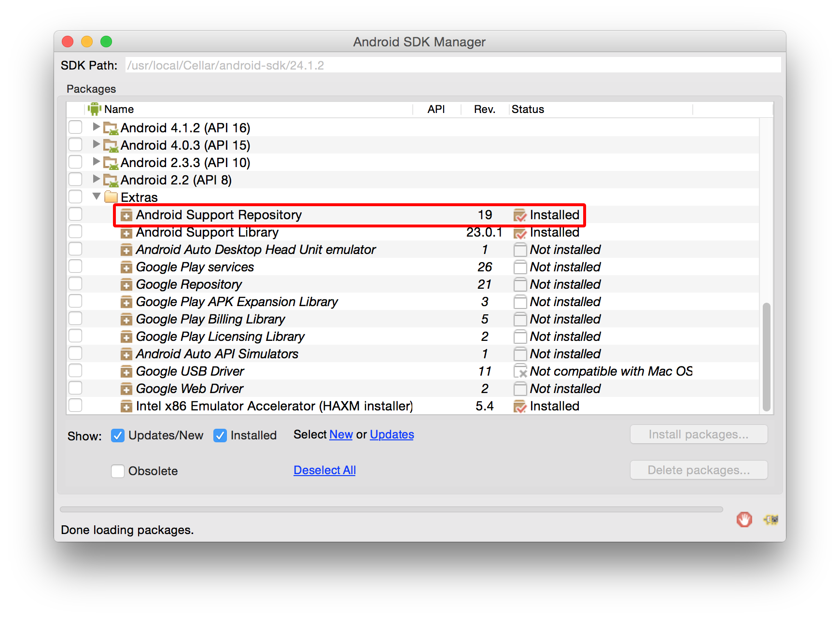
Task: Click the package icon beside Android Support Repository
Action: point(126,215)
